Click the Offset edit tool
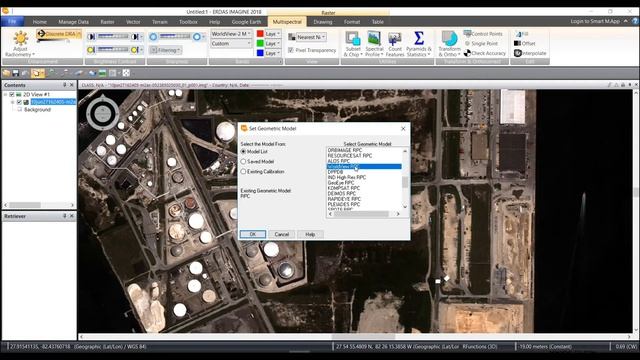 click(x=525, y=43)
